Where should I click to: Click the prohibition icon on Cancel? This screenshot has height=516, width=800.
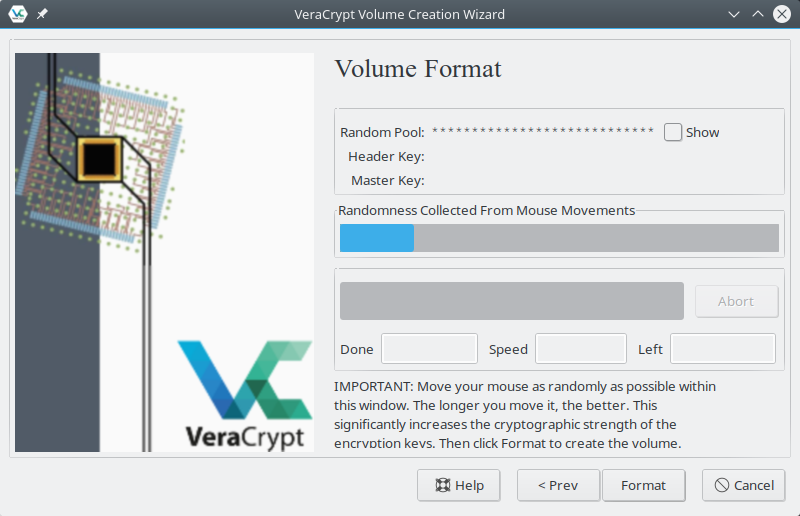tap(721, 485)
